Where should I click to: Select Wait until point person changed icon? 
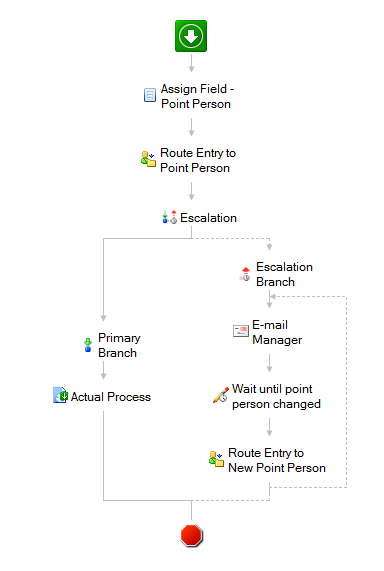221,395
